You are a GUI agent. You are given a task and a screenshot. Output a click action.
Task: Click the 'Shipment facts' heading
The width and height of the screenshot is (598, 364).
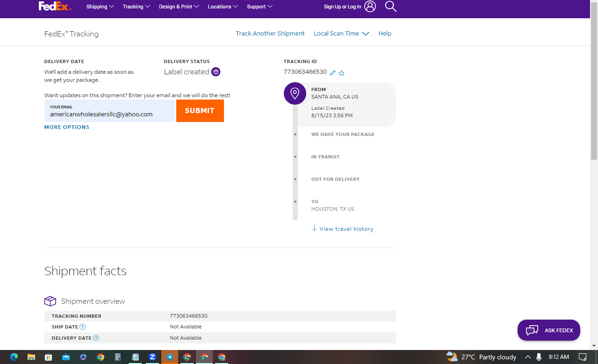tap(86, 271)
